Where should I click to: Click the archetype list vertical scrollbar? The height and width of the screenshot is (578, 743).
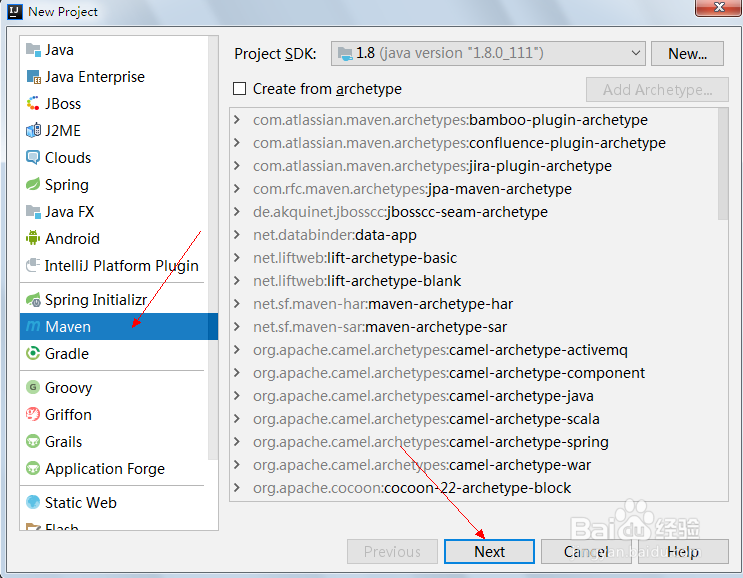coord(723,164)
